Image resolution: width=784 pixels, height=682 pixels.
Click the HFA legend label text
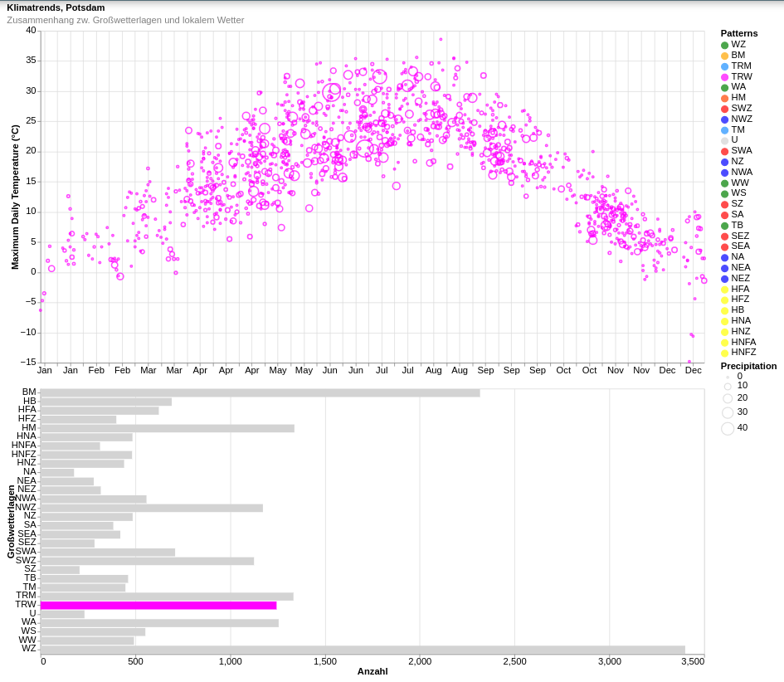coord(740,289)
